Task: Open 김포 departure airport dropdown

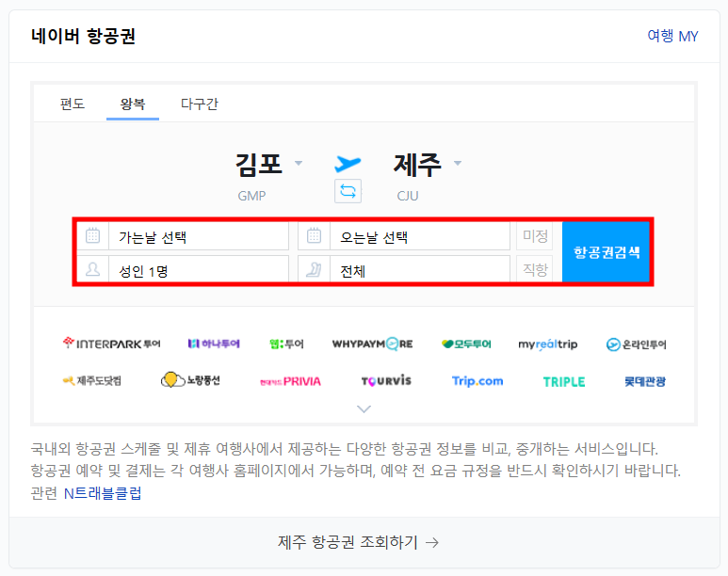Action: 268,164
